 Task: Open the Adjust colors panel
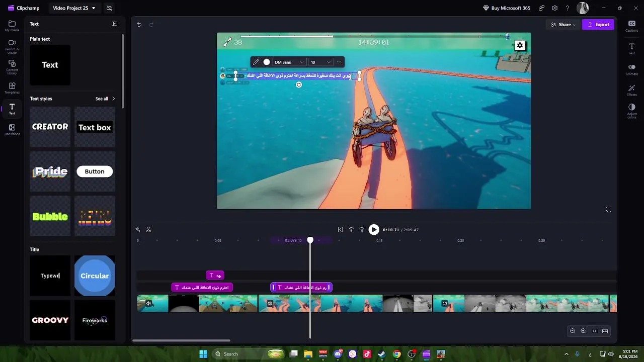pyautogui.click(x=632, y=111)
